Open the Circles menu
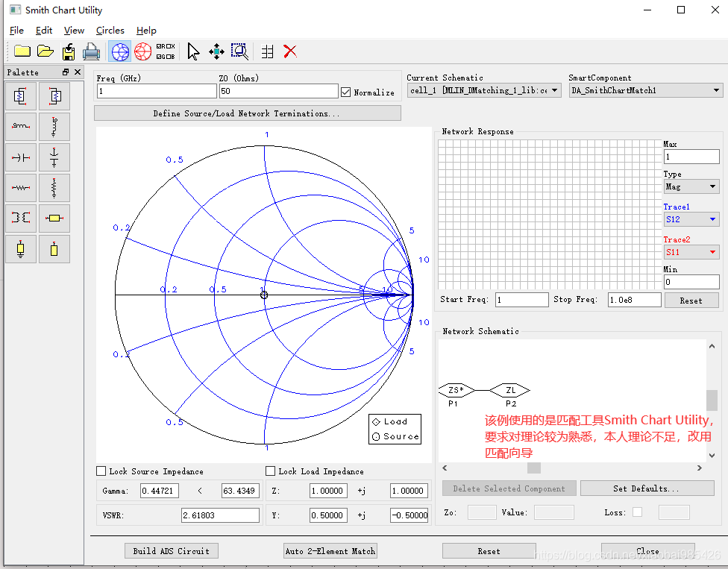The width and height of the screenshot is (728, 569). [x=110, y=30]
